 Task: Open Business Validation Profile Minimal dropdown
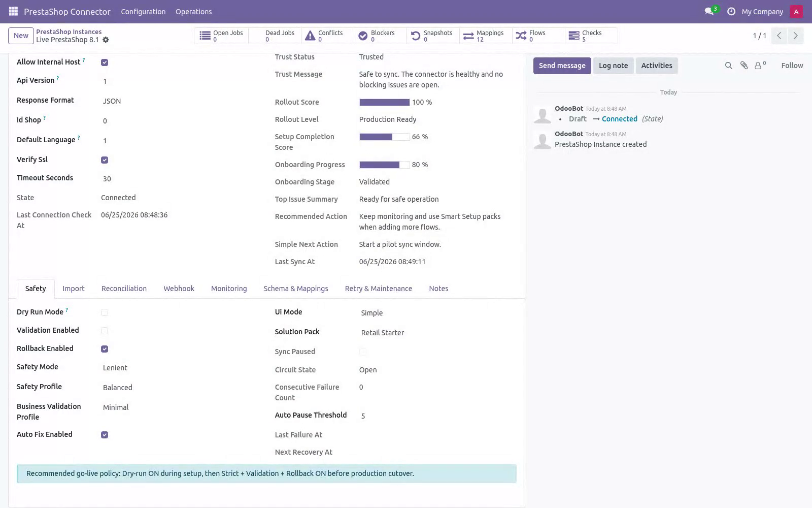coord(179,407)
